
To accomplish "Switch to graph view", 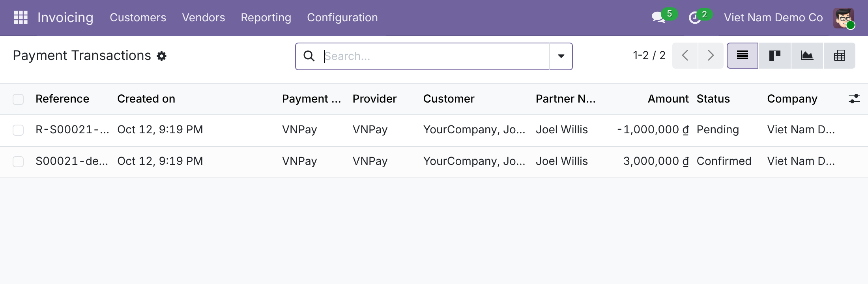I will pyautogui.click(x=807, y=56).
